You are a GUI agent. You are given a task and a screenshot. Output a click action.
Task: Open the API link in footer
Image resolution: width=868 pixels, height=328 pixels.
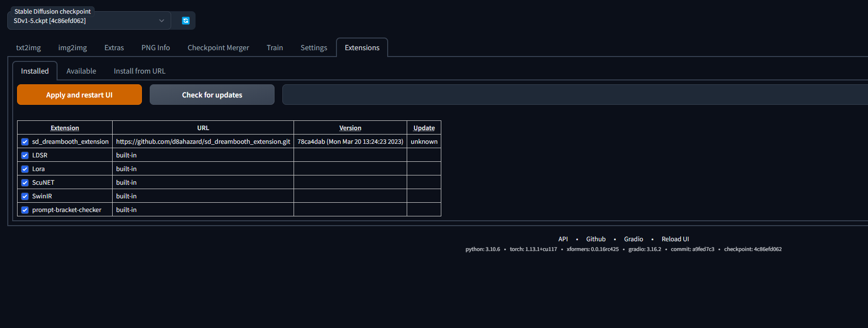pyautogui.click(x=563, y=239)
